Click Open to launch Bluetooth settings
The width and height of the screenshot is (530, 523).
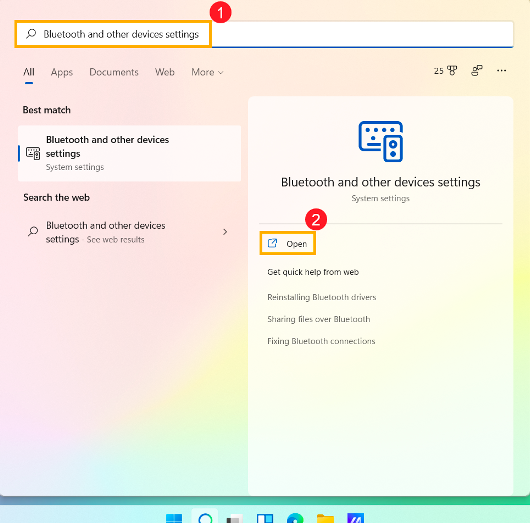288,243
